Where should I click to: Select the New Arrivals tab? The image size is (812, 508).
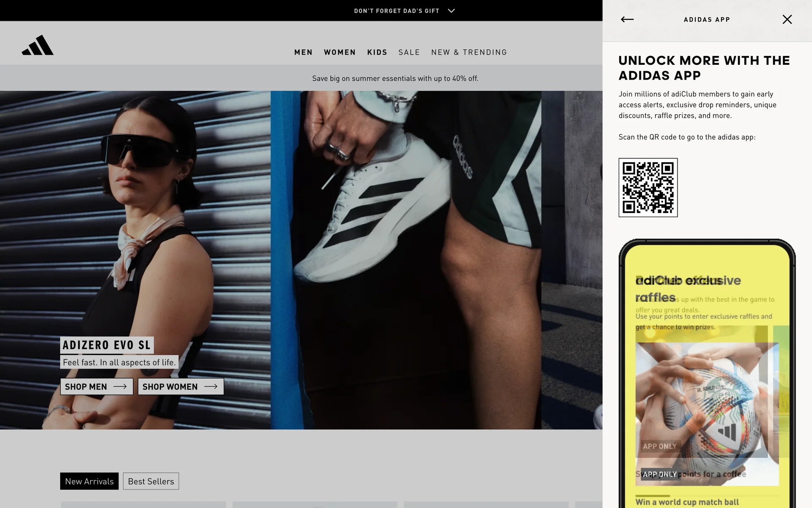click(89, 481)
